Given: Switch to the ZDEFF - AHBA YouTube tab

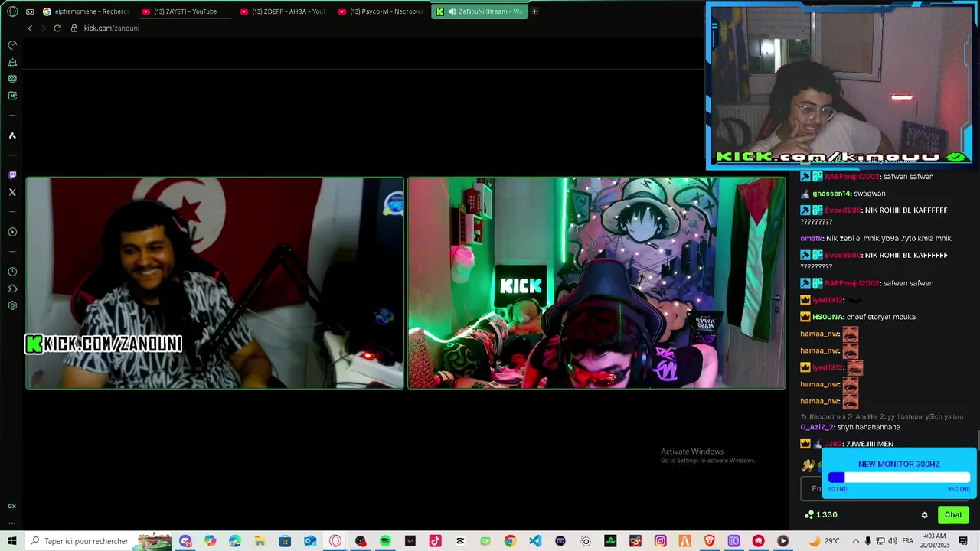Looking at the screenshot, I should pyautogui.click(x=283, y=11).
